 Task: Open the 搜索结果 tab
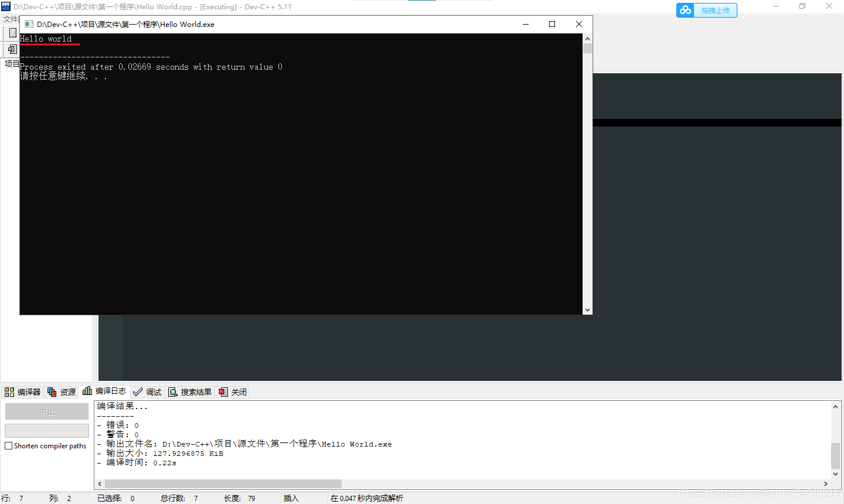pos(190,392)
